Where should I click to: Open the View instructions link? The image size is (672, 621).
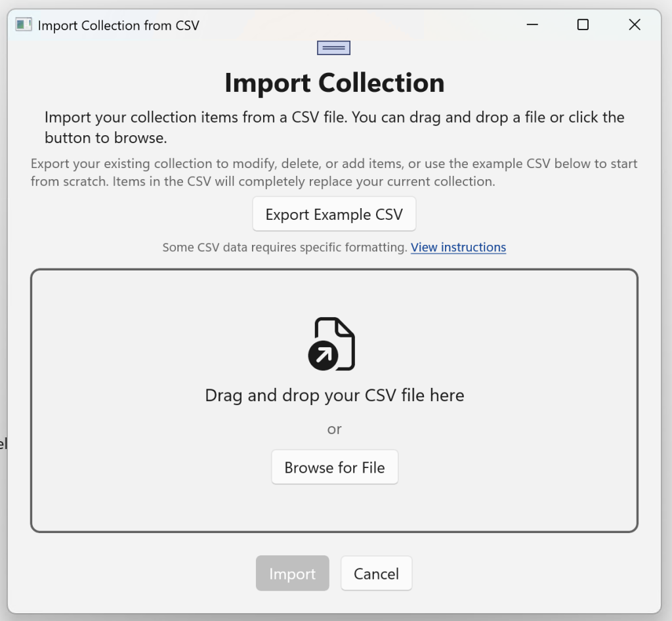tap(458, 247)
